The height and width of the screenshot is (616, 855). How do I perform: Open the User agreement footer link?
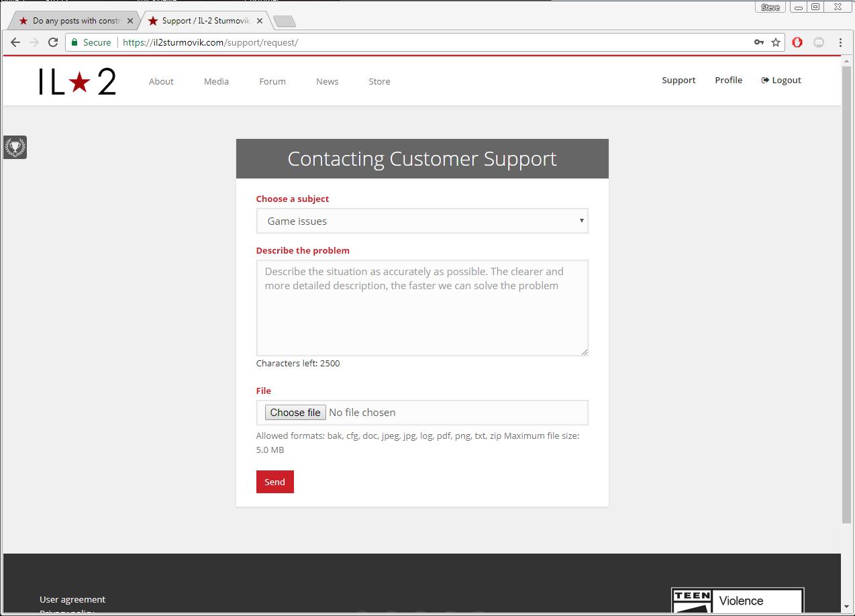72,599
